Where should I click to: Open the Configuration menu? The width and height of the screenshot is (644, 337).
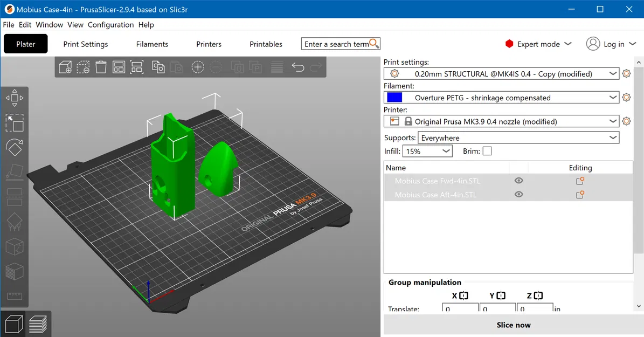pos(111,25)
